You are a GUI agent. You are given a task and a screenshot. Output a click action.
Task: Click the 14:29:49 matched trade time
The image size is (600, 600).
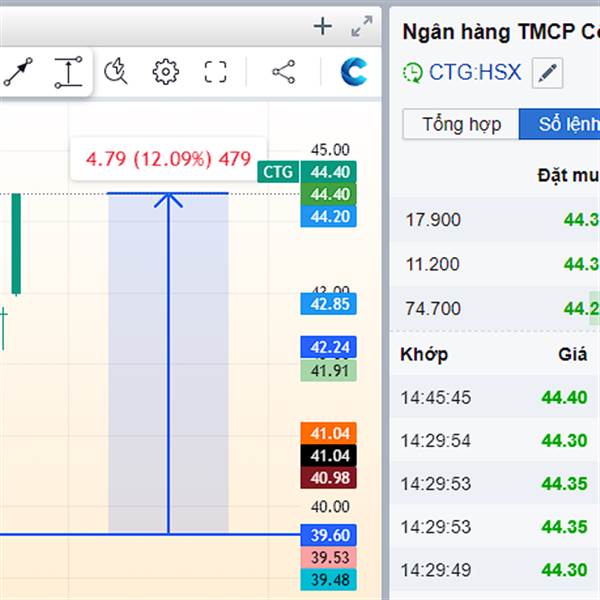tap(435, 570)
